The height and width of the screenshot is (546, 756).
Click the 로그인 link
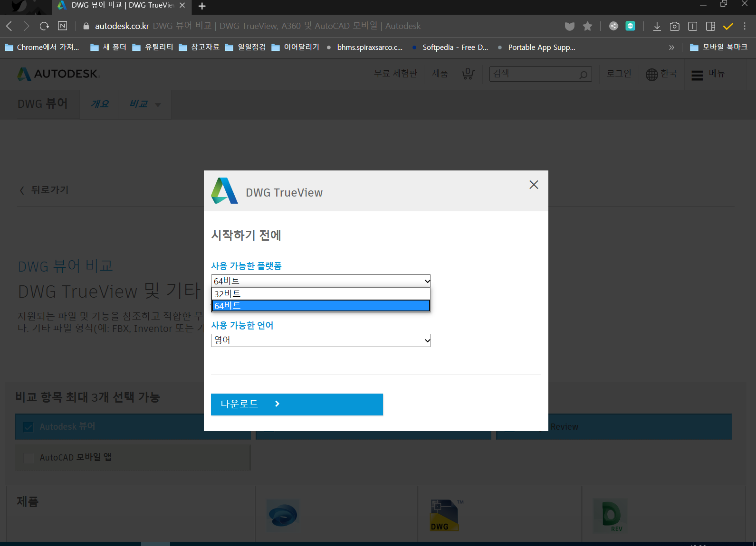coord(619,74)
